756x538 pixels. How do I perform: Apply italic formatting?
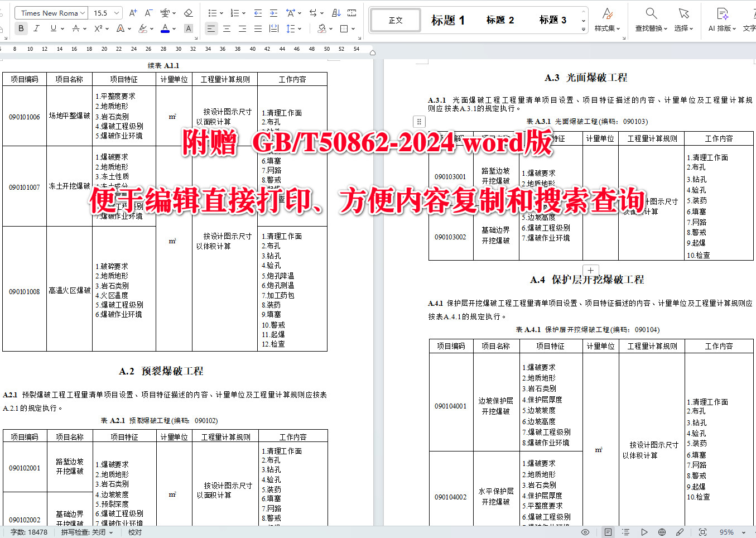tap(36, 28)
